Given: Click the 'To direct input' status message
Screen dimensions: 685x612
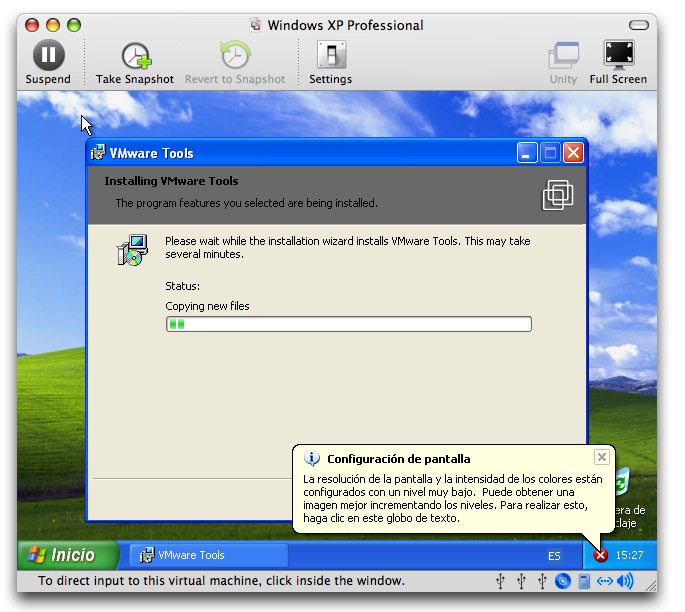Looking at the screenshot, I should click(x=221, y=581).
